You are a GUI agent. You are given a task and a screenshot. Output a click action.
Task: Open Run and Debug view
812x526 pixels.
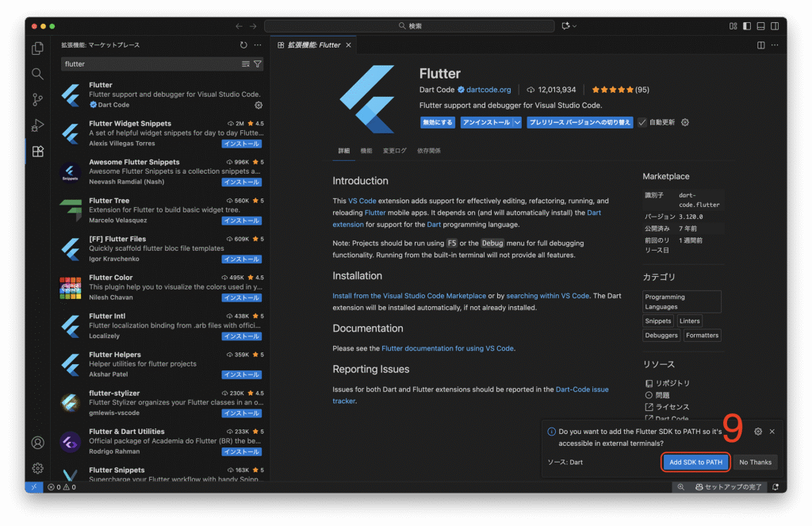point(37,125)
